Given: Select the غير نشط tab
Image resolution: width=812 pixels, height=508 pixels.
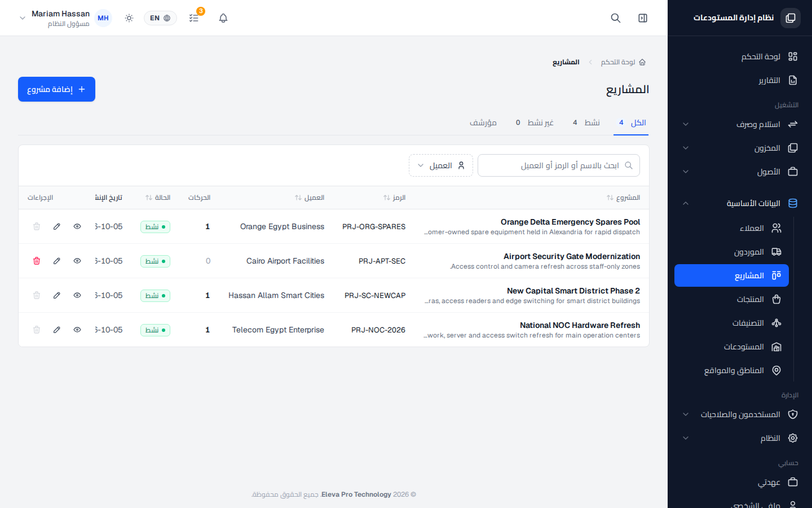Looking at the screenshot, I should (535, 122).
